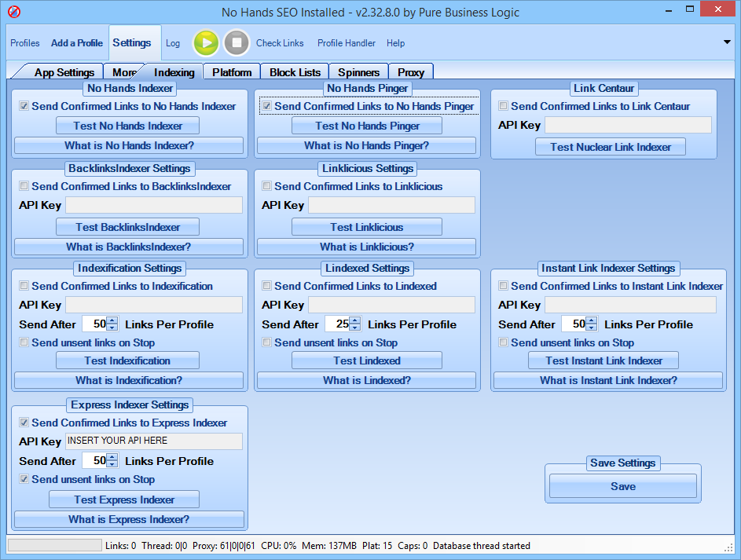Uncheck Send Confirmed Links to No Hands Pinger

[x=266, y=106]
